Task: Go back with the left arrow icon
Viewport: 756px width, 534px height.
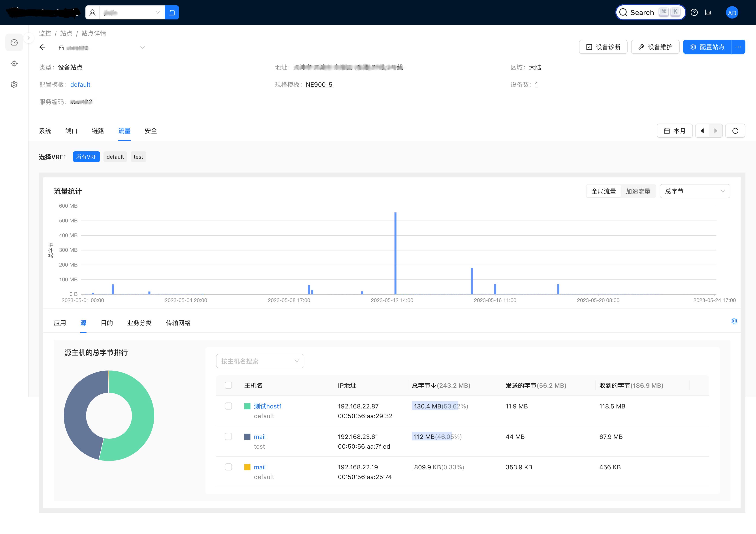Action: click(42, 47)
